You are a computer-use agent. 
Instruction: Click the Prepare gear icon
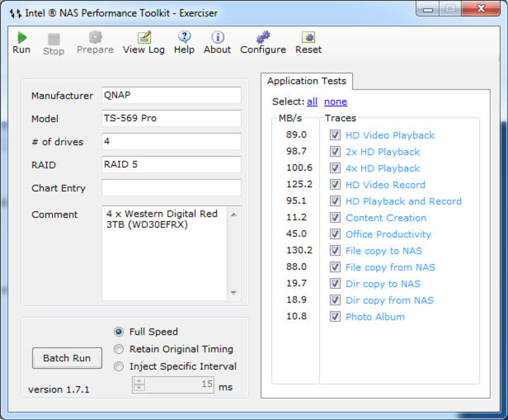pos(95,37)
